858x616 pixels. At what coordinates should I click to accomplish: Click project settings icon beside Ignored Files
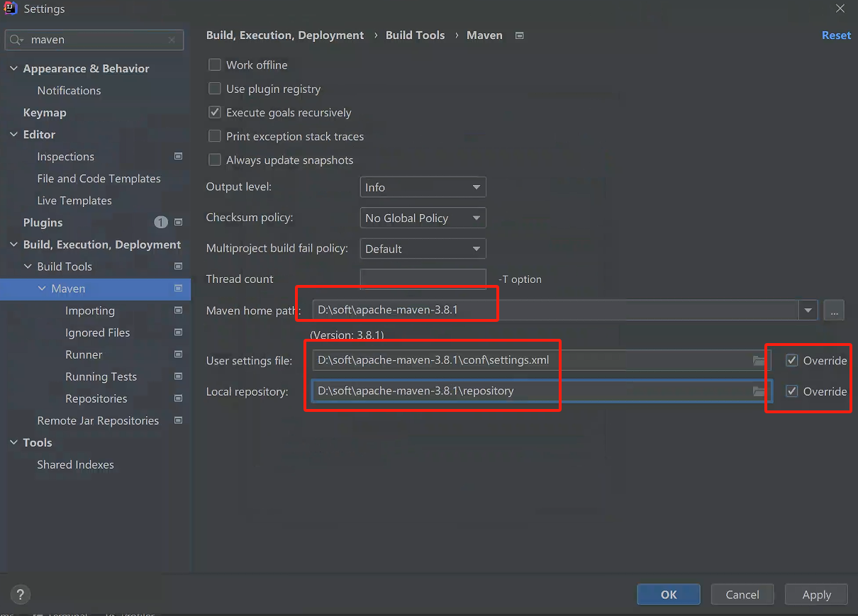(x=178, y=332)
